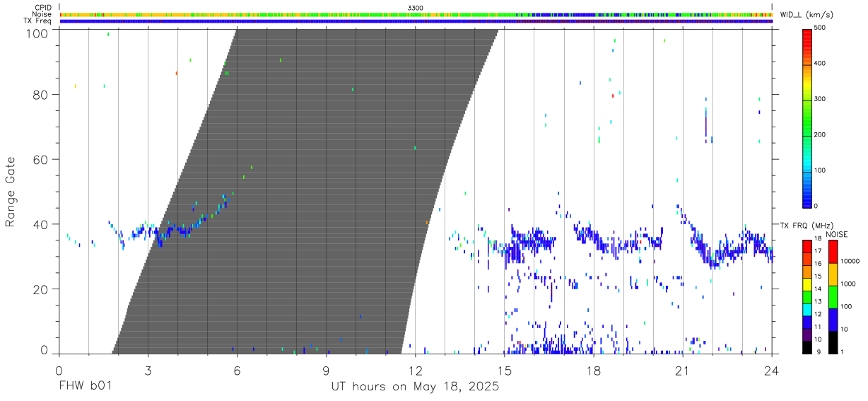Screen dimensions: 868x401
Task: Click the 21 tick on the UT hours axis
Action: point(683,370)
